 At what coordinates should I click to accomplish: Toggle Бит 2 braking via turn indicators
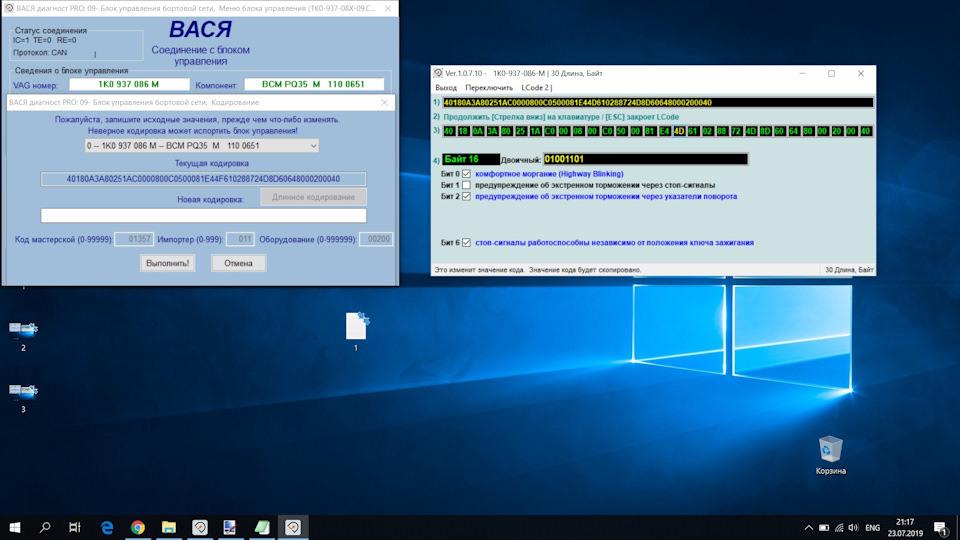tap(467, 197)
